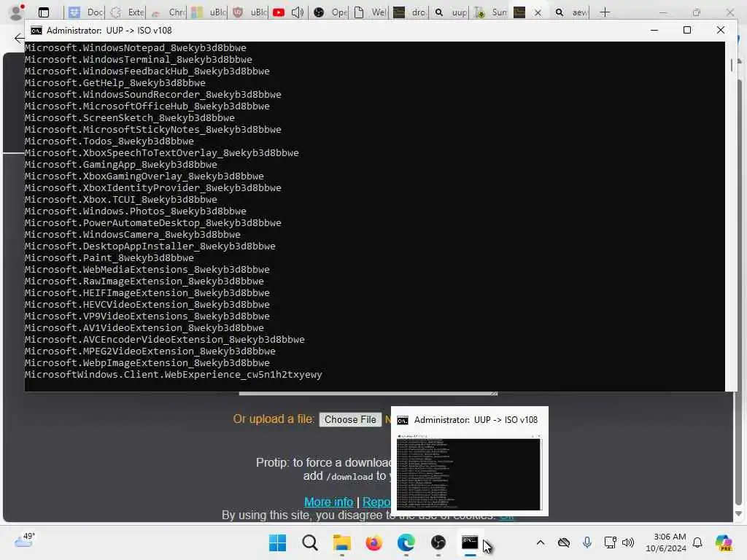
Task: Open the weather widget showing 49°
Action: [24, 540]
